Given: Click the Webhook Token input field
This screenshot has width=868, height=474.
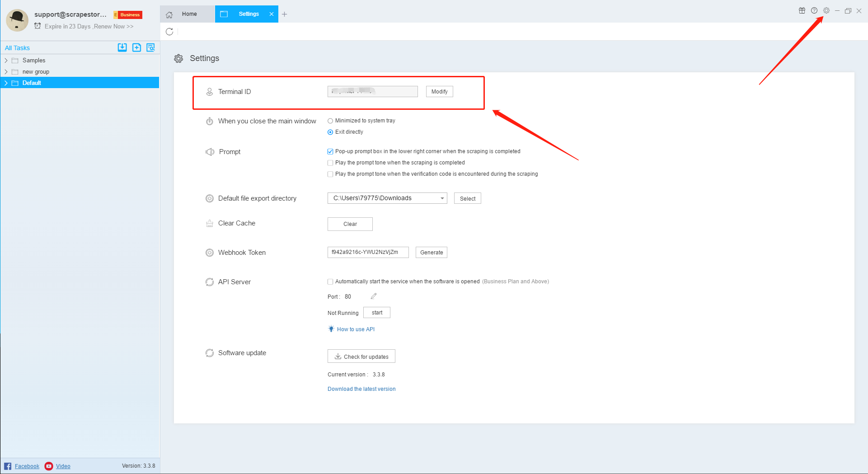Looking at the screenshot, I should click(368, 252).
